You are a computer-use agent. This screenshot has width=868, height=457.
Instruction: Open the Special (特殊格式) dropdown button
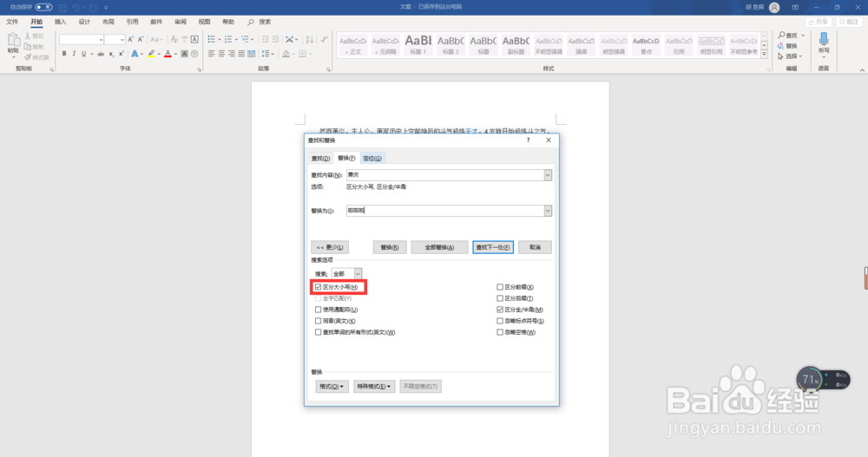coord(374,386)
